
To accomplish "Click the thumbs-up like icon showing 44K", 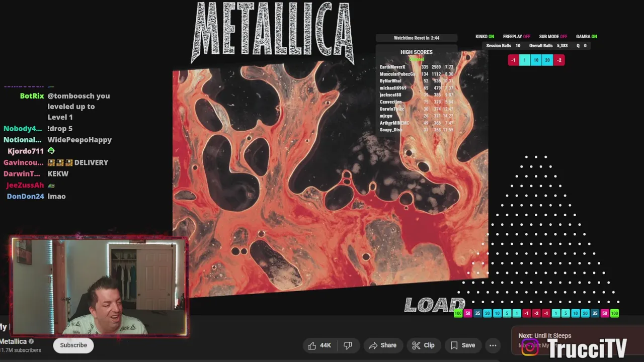I will pyautogui.click(x=319, y=345).
